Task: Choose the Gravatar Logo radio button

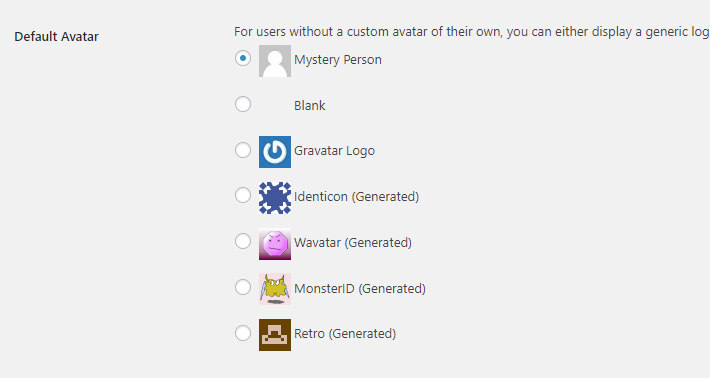Action: (243, 150)
